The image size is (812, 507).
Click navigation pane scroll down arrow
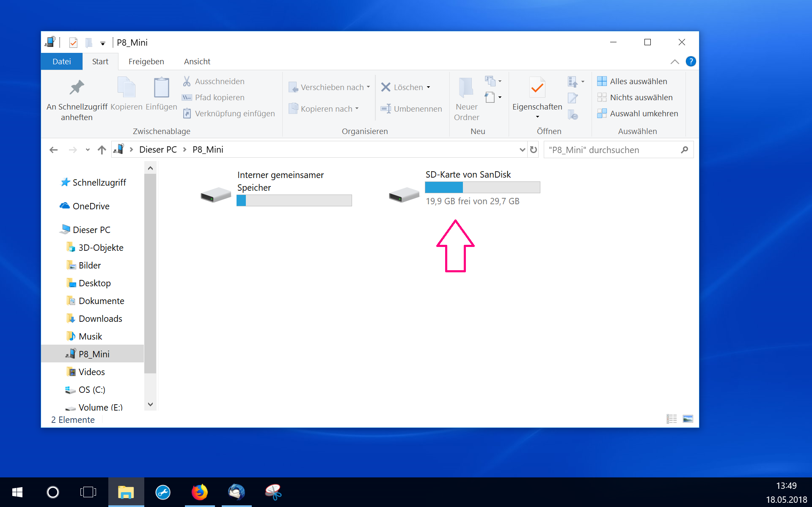[x=150, y=405]
